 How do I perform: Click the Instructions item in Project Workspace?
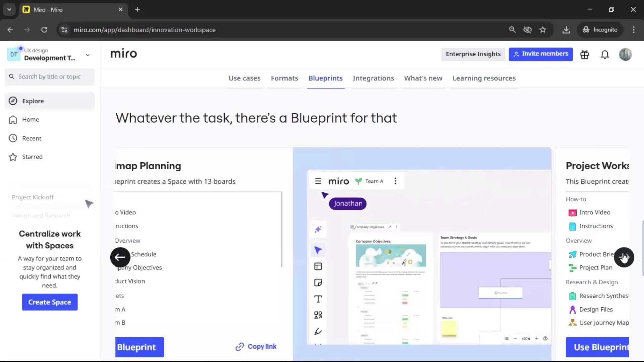tap(591, 226)
